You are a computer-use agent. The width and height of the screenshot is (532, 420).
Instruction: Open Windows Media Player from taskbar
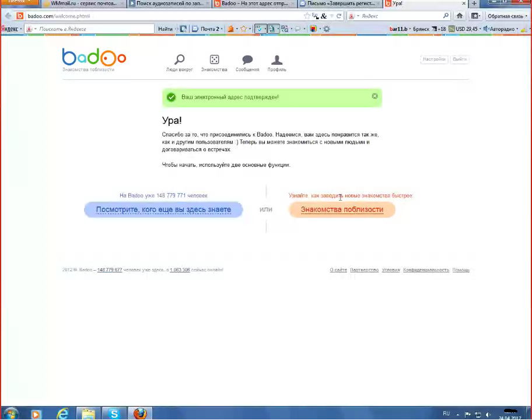[36, 414]
